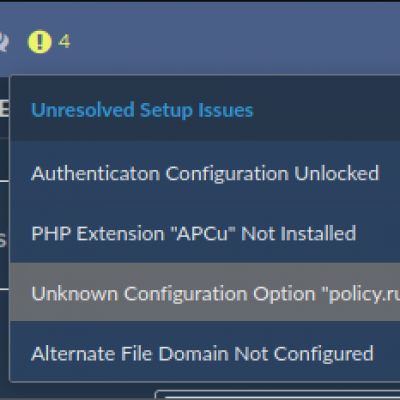Click the text field edge below dropdown
Screen dimensions: 400x400
point(278,395)
